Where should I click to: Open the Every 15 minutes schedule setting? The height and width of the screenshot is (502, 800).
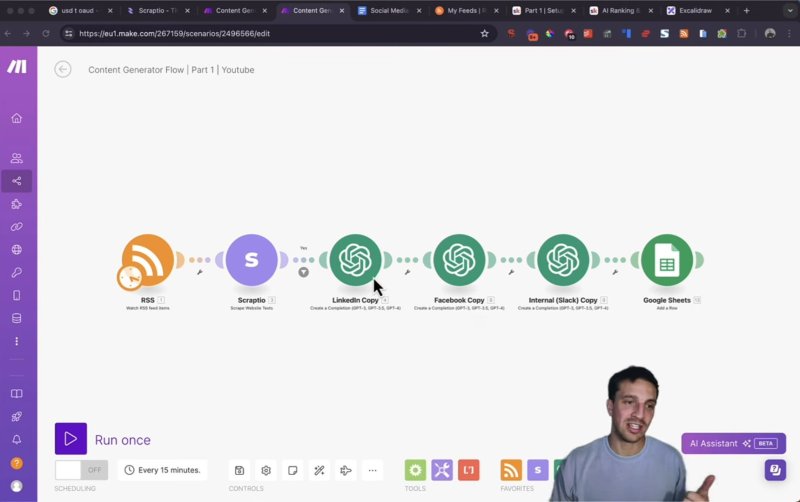click(x=163, y=470)
